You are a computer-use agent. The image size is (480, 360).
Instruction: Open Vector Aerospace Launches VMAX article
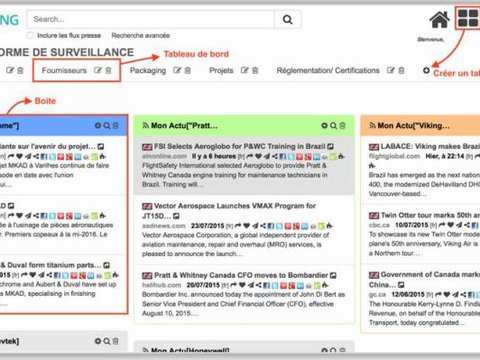[229, 211]
